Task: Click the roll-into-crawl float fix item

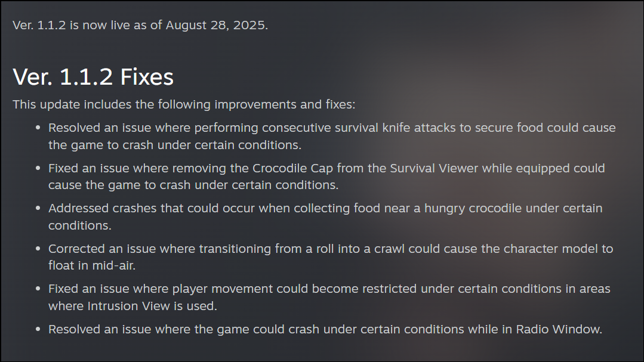Action: tap(331, 257)
